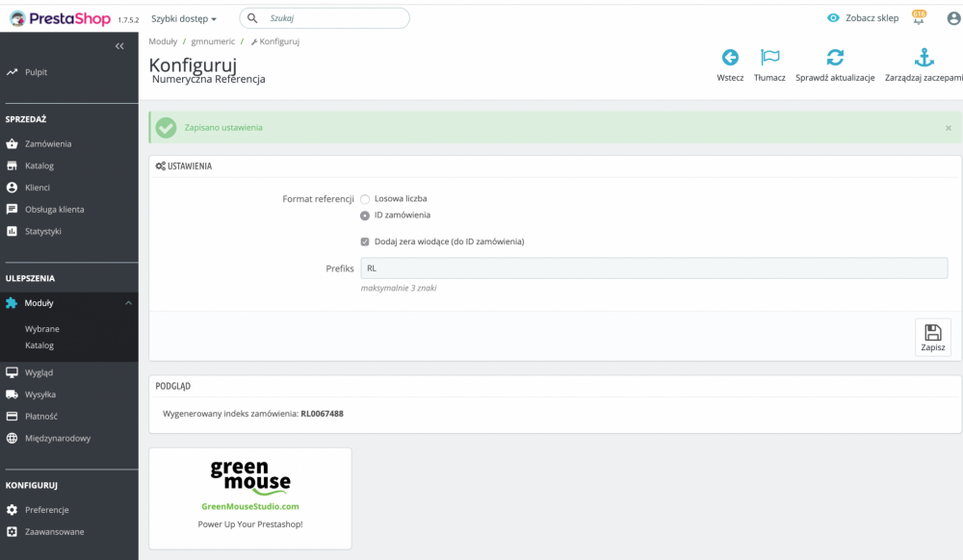Screen dimensions: 963x560
Task: Open the Katalog item under Moduły
Action: (x=39, y=344)
